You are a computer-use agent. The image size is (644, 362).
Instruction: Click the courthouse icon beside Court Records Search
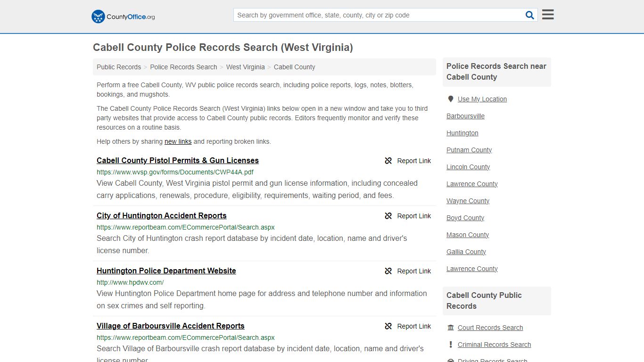click(x=451, y=328)
